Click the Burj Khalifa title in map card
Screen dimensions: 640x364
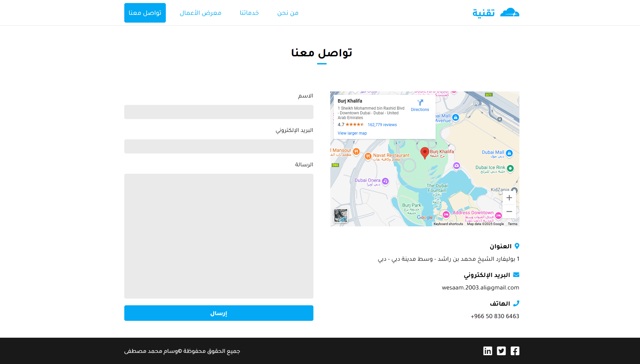point(350,101)
